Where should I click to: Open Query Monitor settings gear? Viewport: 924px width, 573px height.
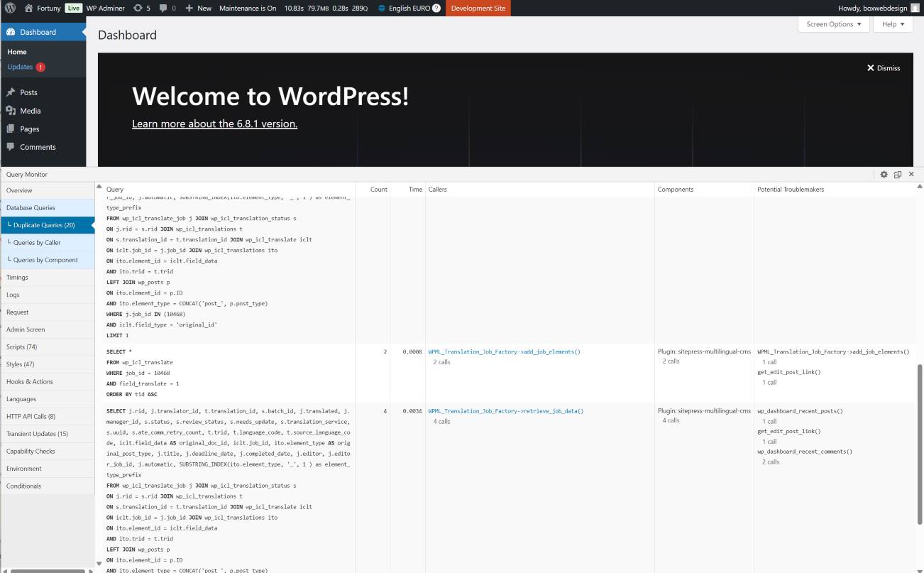(884, 174)
